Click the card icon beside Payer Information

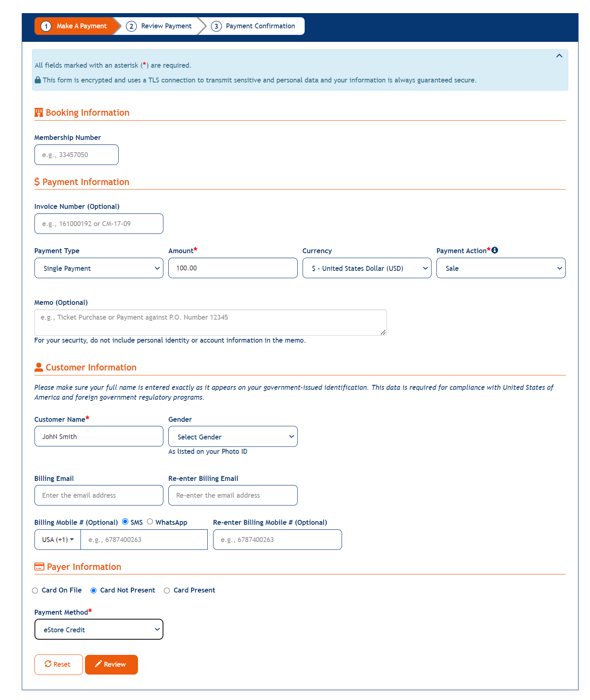(39, 566)
